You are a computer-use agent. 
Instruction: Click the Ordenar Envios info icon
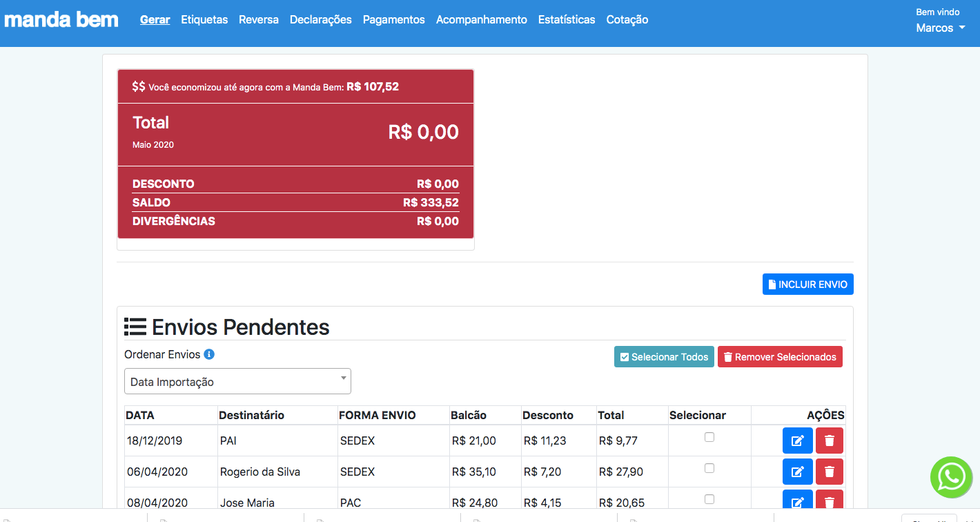pos(209,354)
